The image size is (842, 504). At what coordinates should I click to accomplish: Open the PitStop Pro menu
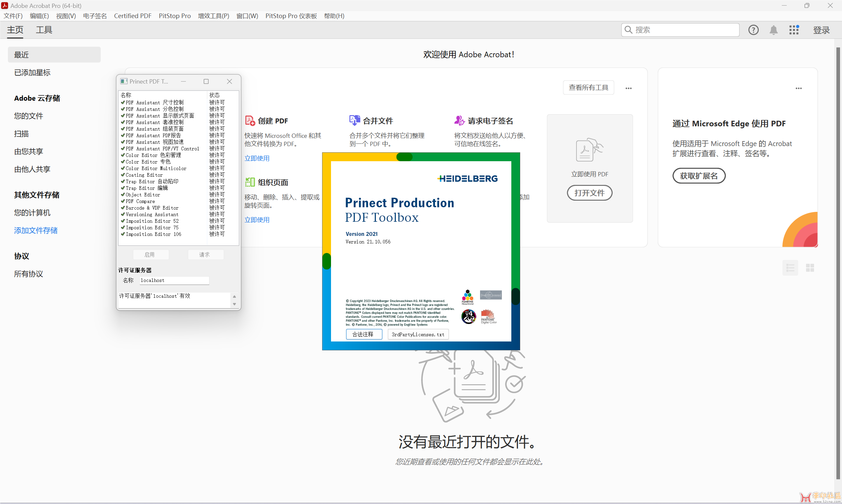coord(175,16)
